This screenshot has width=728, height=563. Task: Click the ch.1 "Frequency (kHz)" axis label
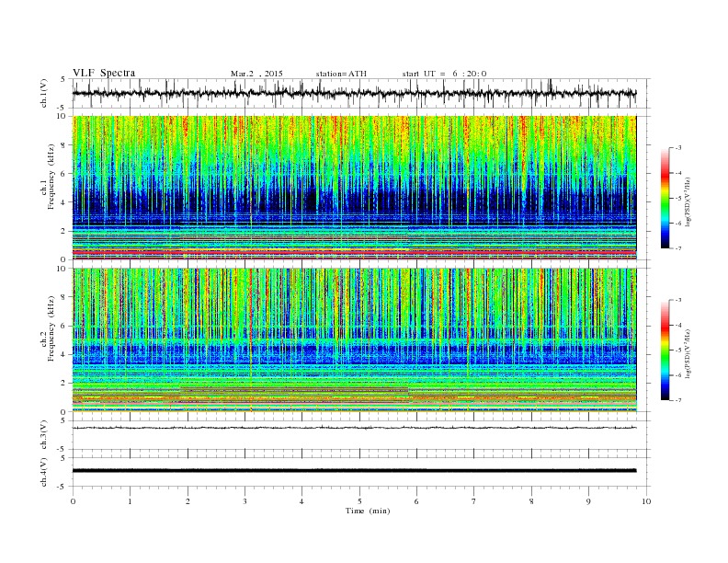tap(51, 177)
